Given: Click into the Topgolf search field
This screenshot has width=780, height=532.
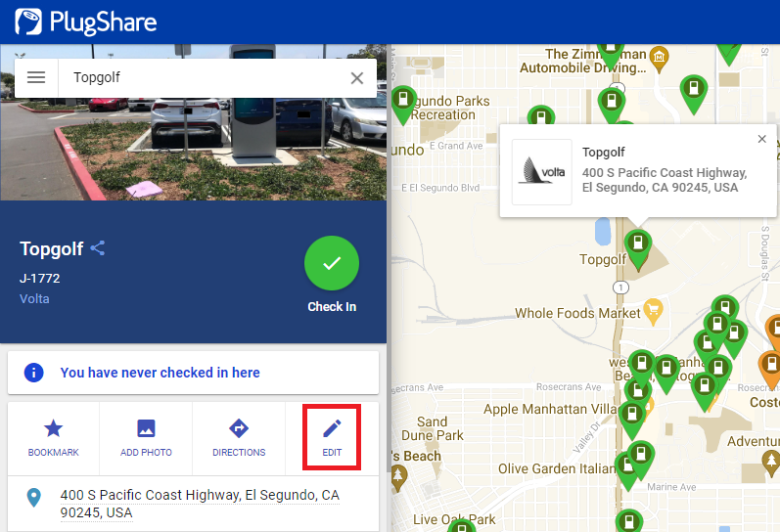Looking at the screenshot, I should pos(204,77).
